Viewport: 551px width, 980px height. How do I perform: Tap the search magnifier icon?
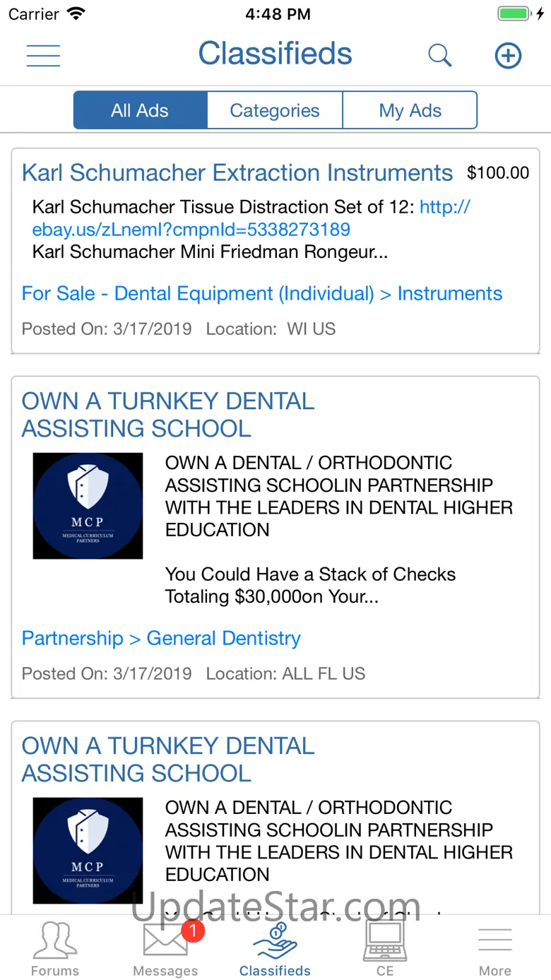[439, 55]
